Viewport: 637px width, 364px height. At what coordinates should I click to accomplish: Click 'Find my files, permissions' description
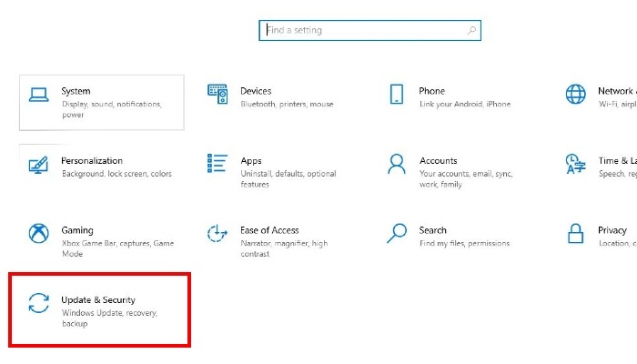[x=464, y=244]
